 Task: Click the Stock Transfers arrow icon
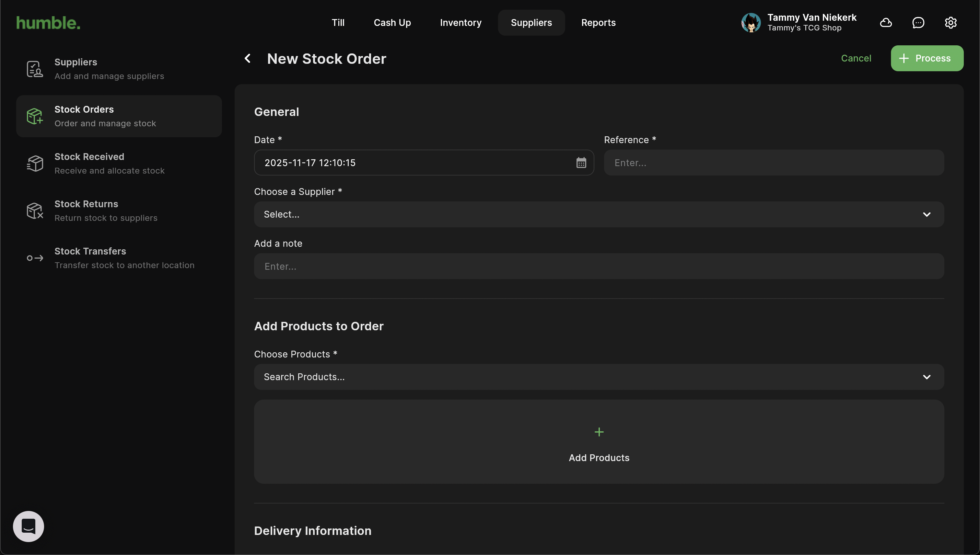pyautogui.click(x=35, y=258)
